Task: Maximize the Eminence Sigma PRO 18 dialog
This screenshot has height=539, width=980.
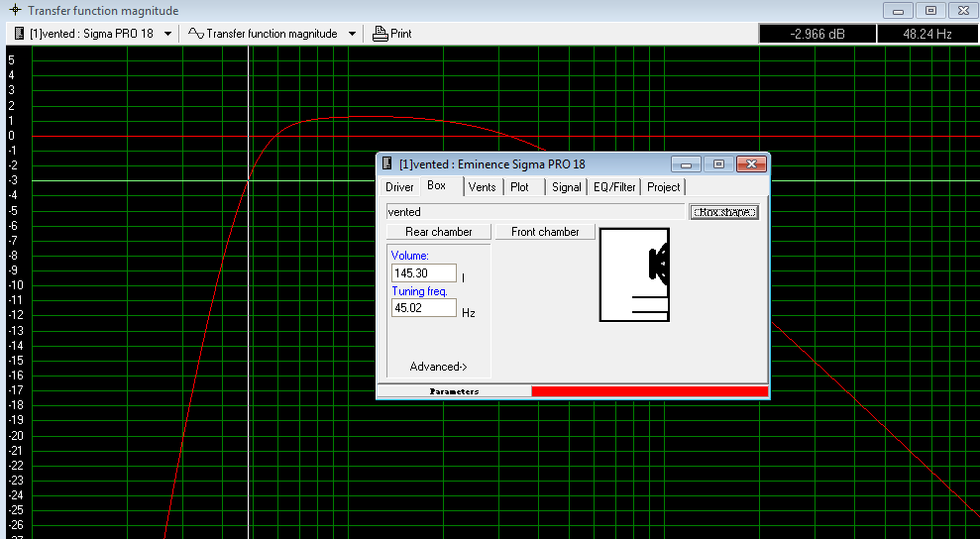Action: pos(718,163)
